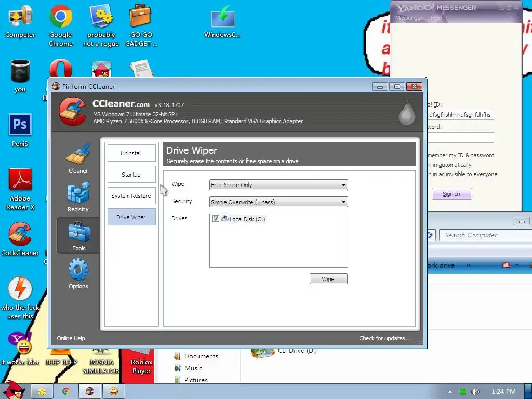532x399 pixels.
Task: Show hidden tray icons arrow
Action: click(450, 392)
